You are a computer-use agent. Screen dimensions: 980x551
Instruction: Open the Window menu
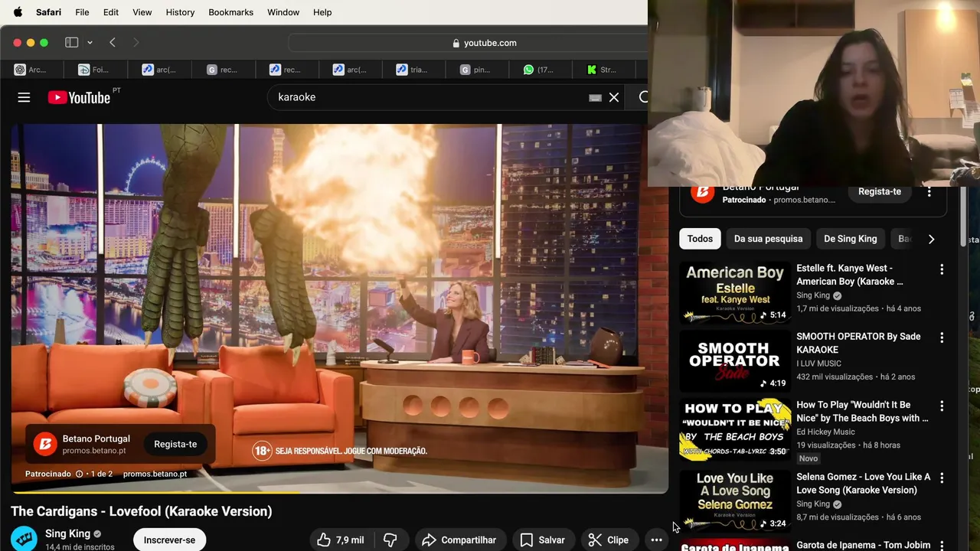pyautogui.click(x=283, y=12)
